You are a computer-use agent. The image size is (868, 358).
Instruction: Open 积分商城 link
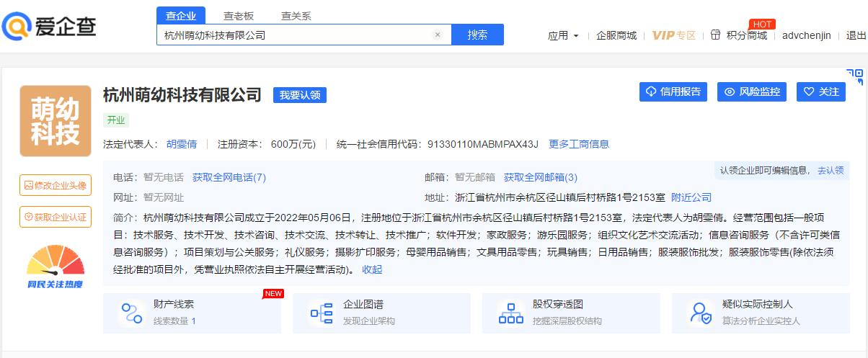747,35
